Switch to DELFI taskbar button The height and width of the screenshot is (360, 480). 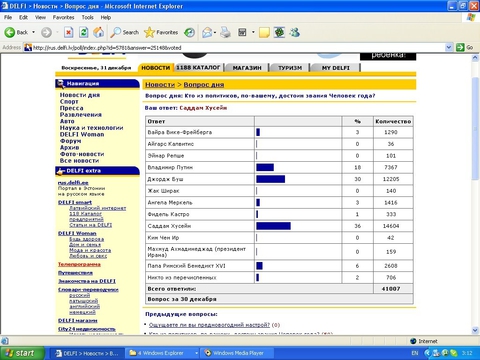pyautogui.click(x=87, y=353)
